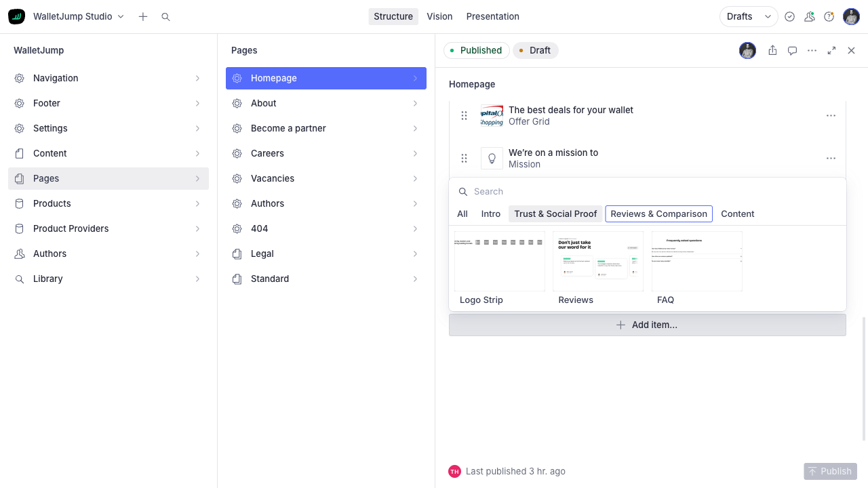Viewport: 868px width, 488px height.
Task: Click the Authors people icon in sidebar
Action: click(20, 253)
